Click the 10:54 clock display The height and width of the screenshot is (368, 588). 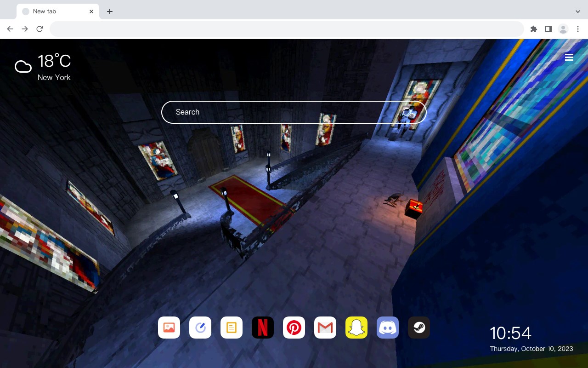click(x=510, y=333)
